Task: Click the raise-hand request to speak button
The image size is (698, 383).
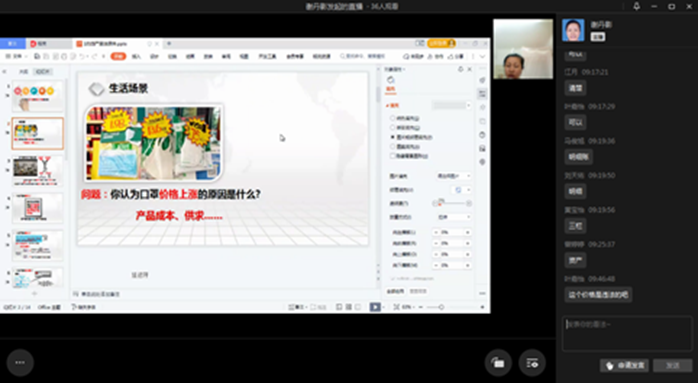Action: [625, 365]
